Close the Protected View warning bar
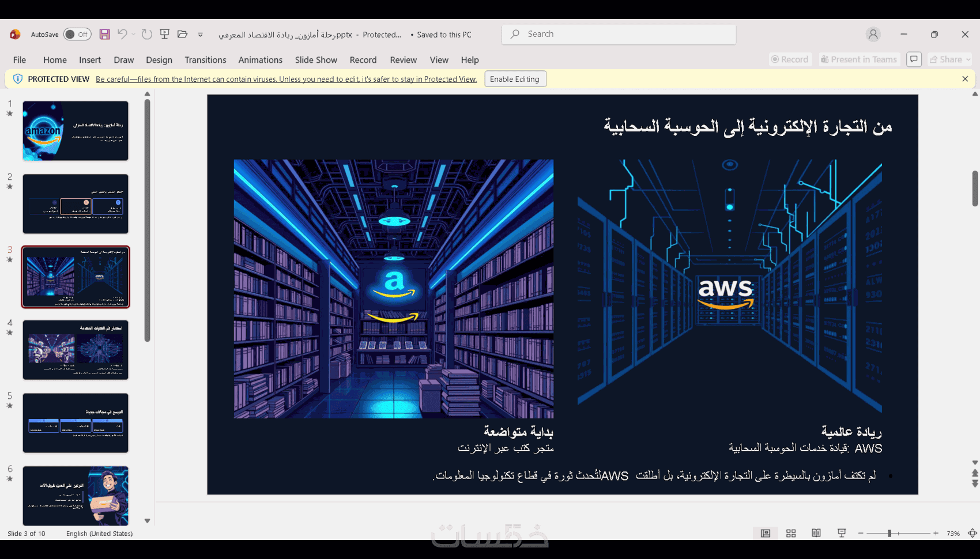 (x=965, y=79)
